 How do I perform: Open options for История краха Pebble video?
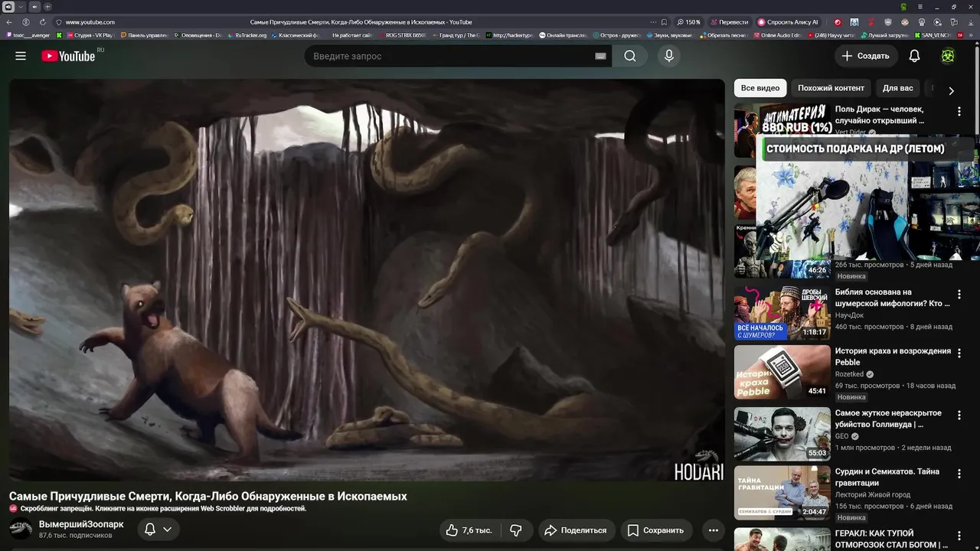[959, 354]
